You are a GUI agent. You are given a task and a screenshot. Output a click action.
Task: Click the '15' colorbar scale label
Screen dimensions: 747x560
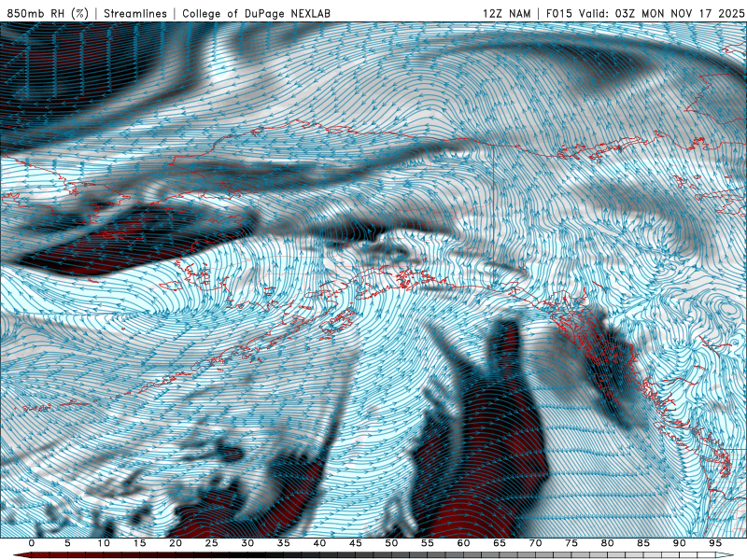pos(139,543)
